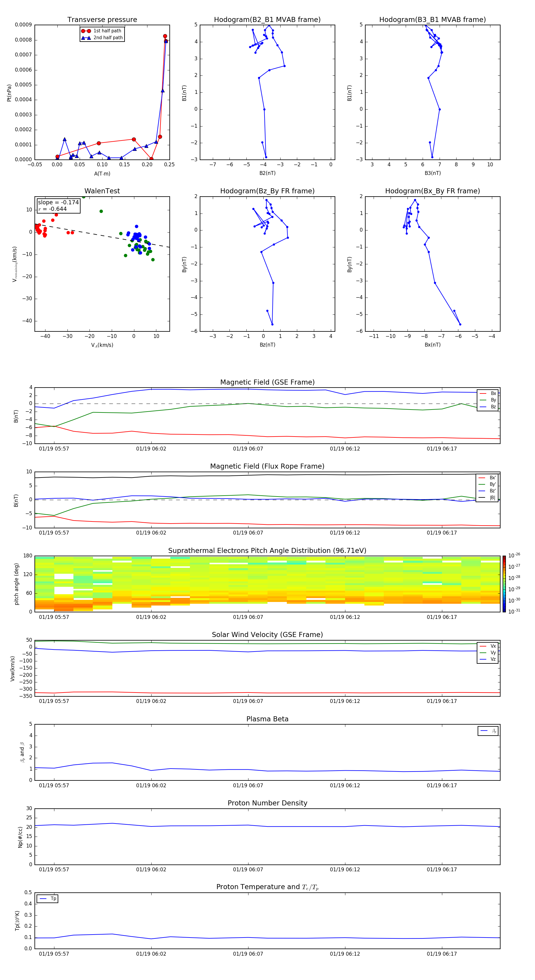The width and height of the screenshot is (535, 980).
Task: Click 'Suprathermal Electrons Pitch Angle Distribution' title
Action: 267,551
